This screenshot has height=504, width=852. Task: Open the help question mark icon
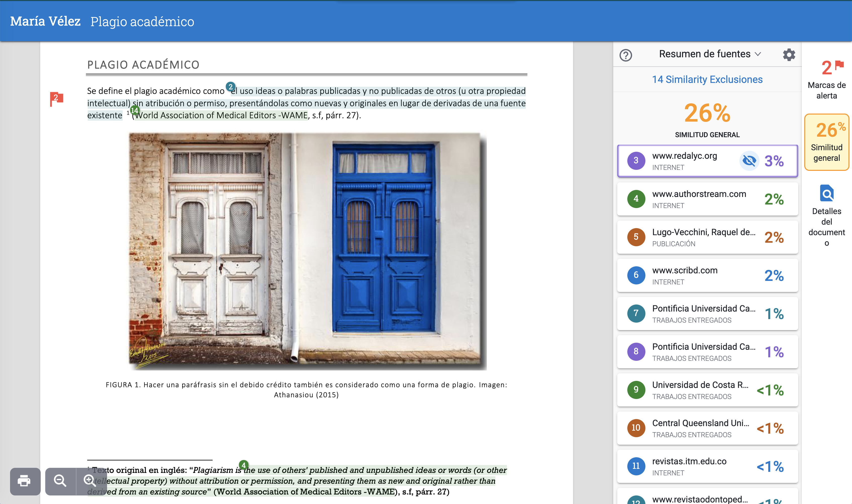[625, 55]
